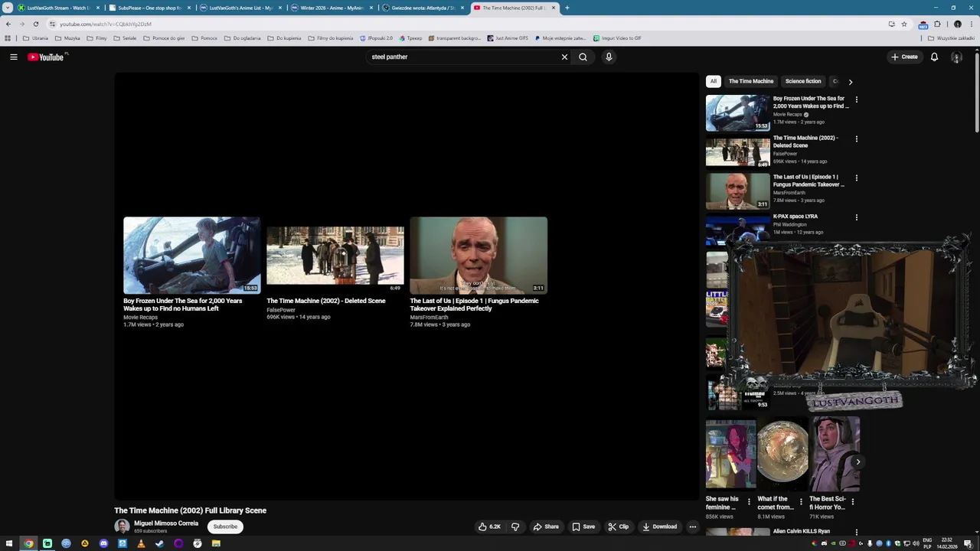Create a Clip of the video
The image size is (980, 551).
pos(619,527)
